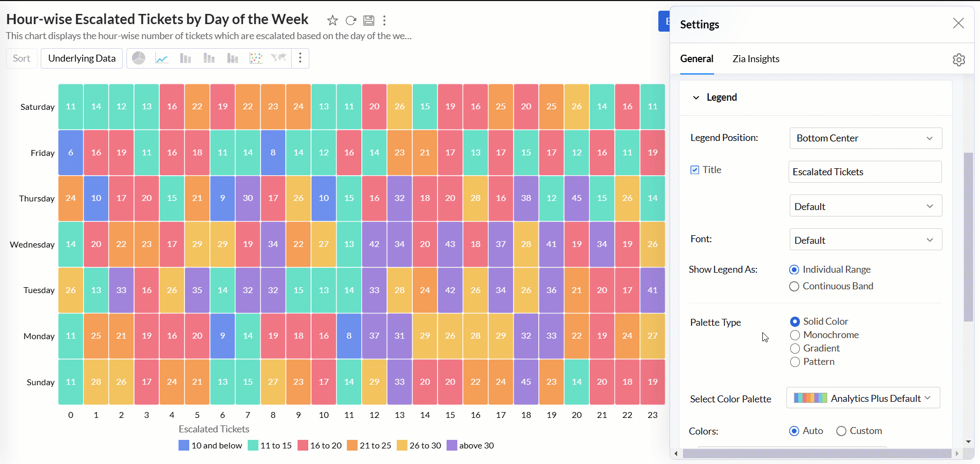Uncheck the legend Title checkbox

[695, 170]
